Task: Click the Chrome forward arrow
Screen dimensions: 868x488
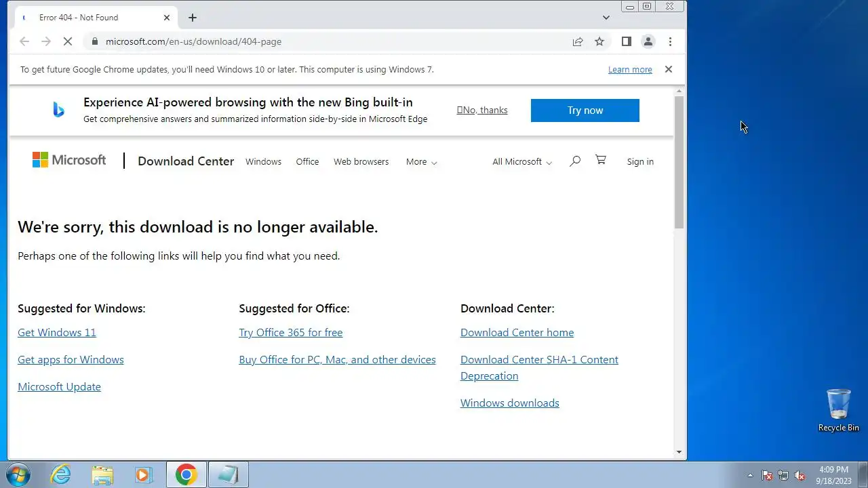Action: click(46, 41)
